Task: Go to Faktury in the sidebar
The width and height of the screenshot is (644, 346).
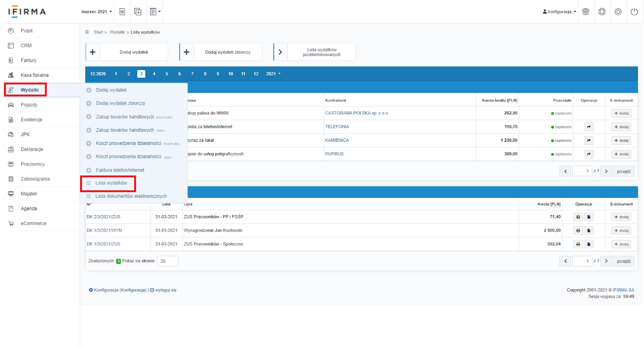Action: [x=29, y=60]
